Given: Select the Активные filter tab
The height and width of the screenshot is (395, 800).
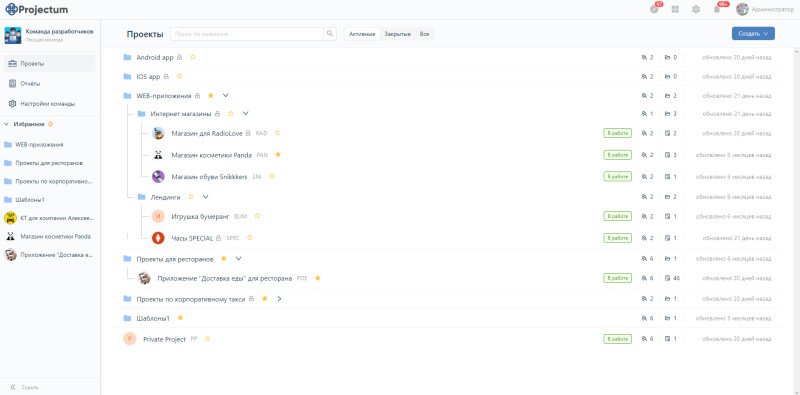Looking at the screenshot, I should [362, 34].
